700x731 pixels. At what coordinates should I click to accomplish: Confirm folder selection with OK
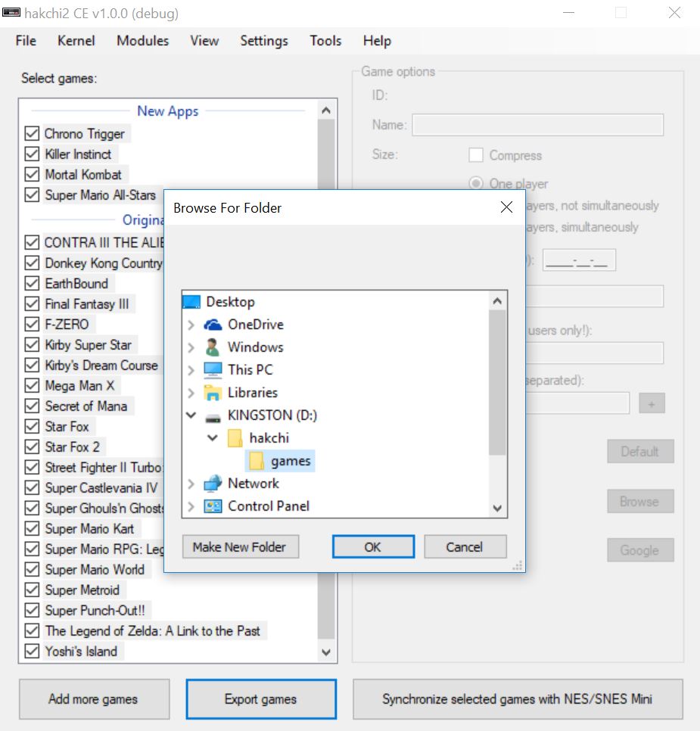tap(373, 547)
